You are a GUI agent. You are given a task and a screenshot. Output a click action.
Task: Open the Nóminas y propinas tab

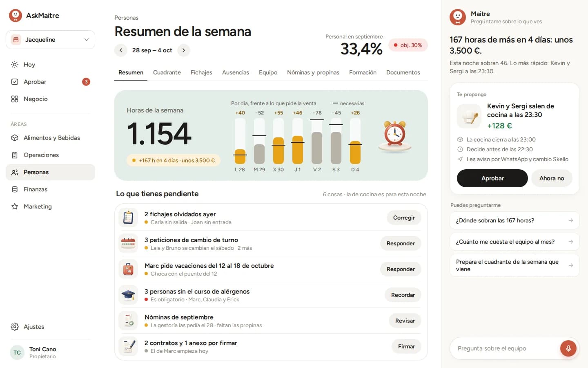coord(313,72)
